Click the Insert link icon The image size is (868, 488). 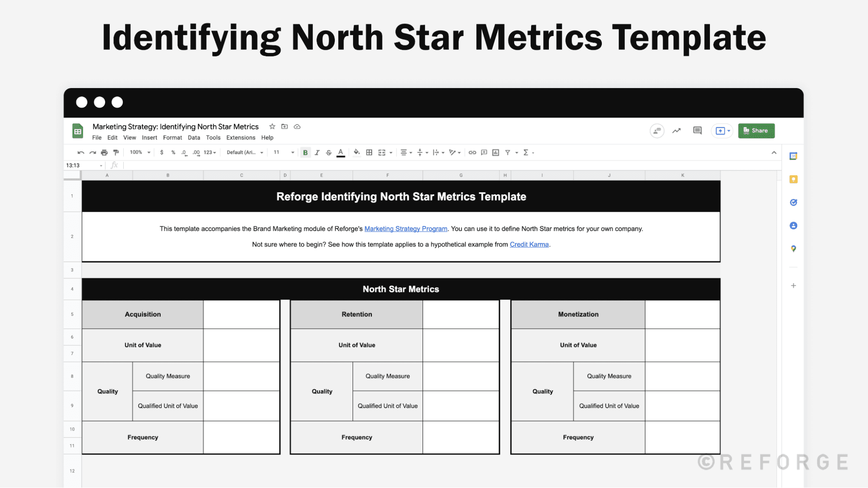[472, 153]
